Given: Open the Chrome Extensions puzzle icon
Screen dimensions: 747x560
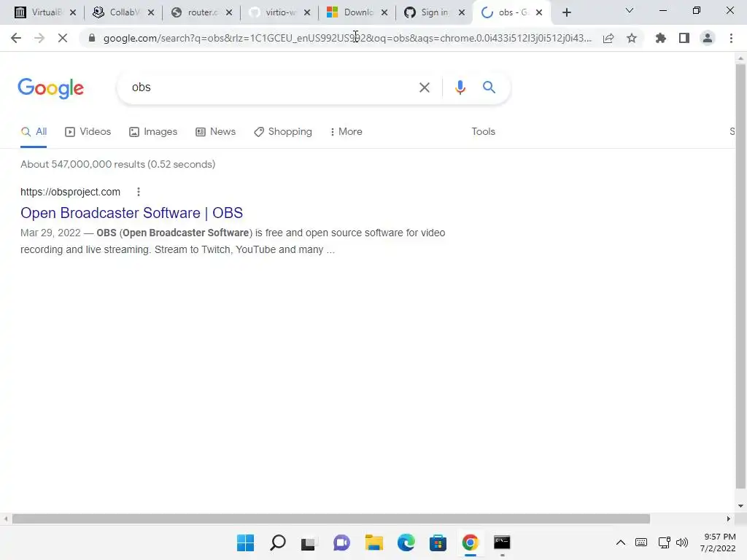Looking at the screenshot, I should tap(661, 38).
